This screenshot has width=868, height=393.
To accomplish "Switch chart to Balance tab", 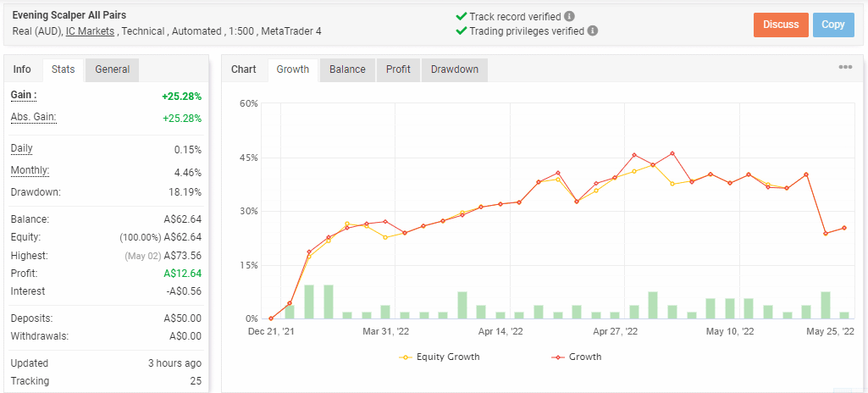I will click(x=347, y=69).
